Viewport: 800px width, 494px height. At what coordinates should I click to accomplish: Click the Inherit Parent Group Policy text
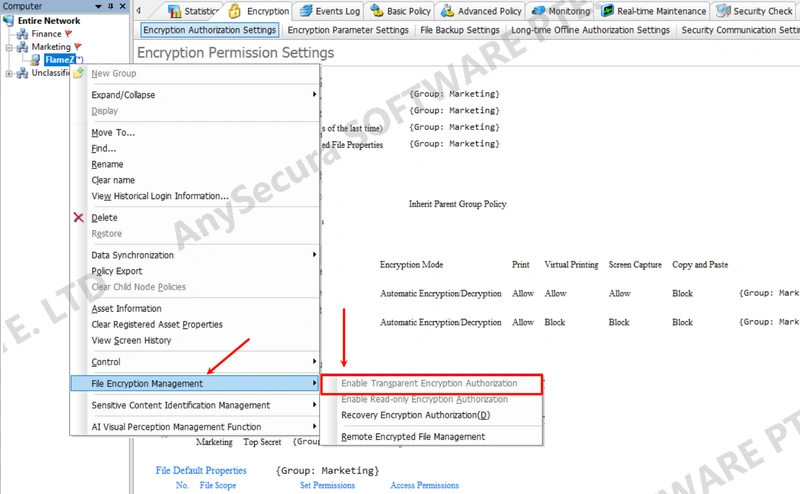[457, 204]
